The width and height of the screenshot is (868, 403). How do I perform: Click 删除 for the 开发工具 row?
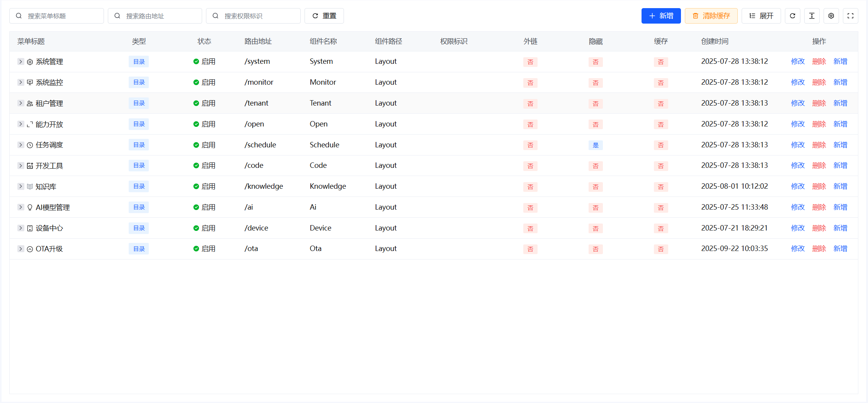(819, 166)
